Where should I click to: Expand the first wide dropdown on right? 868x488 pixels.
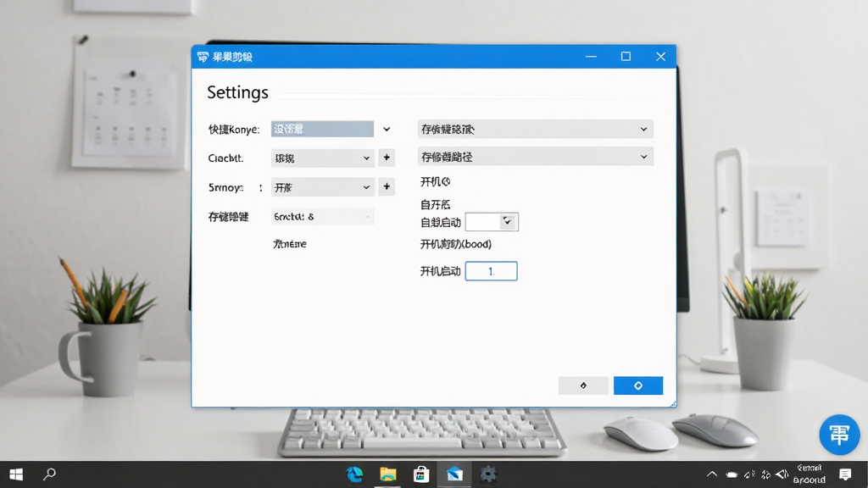point(536,129)
